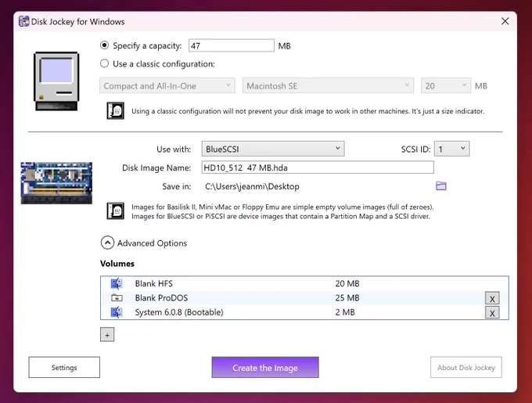Remove the Blank ProDOS volume with X
532x403 pixels.
point(492,298)
